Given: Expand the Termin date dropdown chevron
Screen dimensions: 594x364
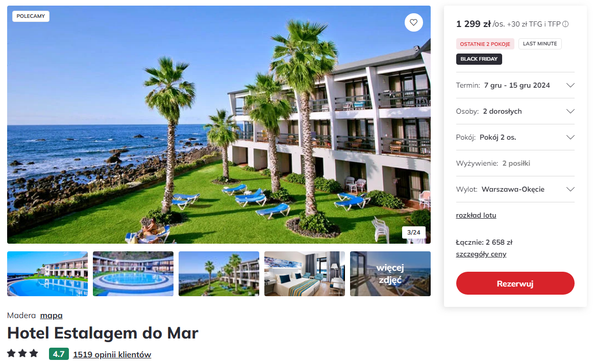Looking at the screenshot, I should (570, 85).
